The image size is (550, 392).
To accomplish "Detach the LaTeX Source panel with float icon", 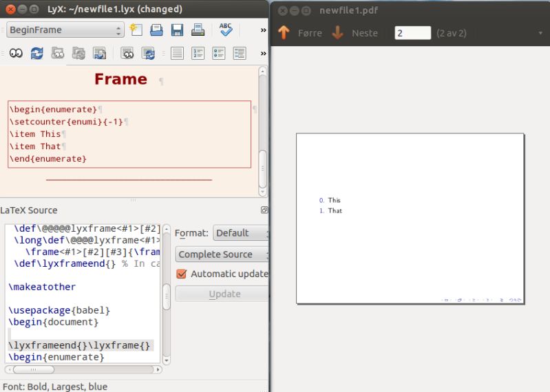I will (x=264, y=210).
